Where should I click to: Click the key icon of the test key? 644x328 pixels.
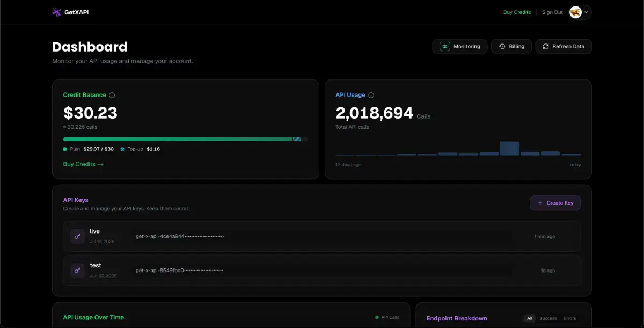(78, 270)
